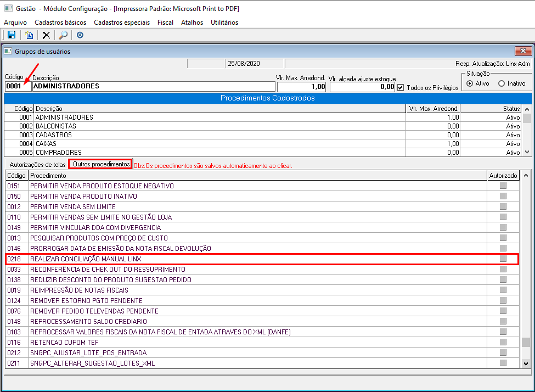The image size is (535, 392).
Task: Toggle the Todos os Privilégios checkbox
Action: pyautogui.click(x=400, y=87)
